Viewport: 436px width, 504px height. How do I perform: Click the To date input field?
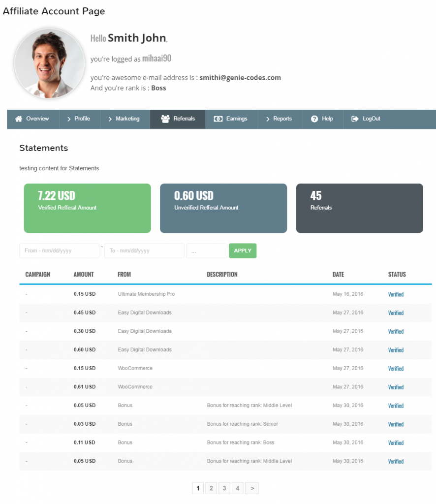point(144,251)
